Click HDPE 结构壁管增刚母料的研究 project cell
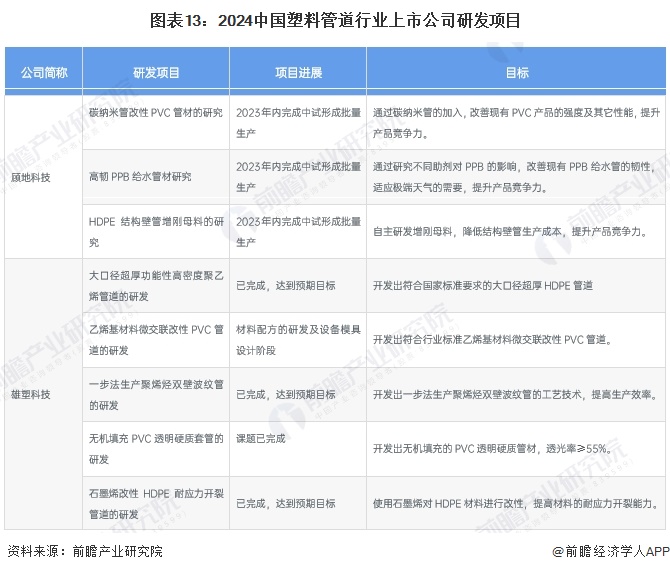670x572 pixels. (x=156, y=232)
